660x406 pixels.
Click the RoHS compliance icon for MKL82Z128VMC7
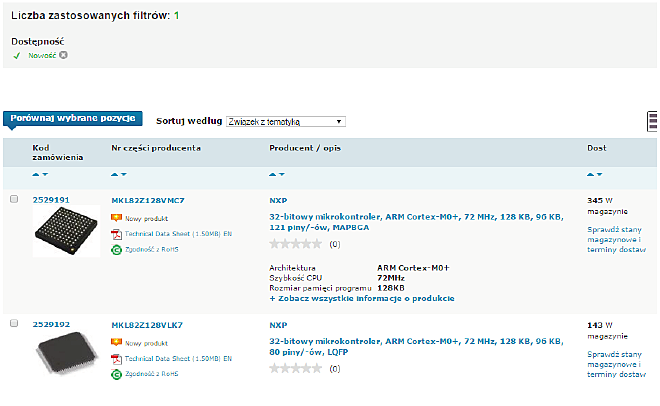(x=116, y=249)
